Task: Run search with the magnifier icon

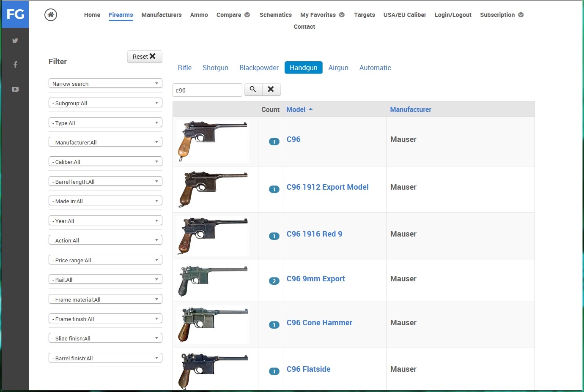Action: [253, 90]
